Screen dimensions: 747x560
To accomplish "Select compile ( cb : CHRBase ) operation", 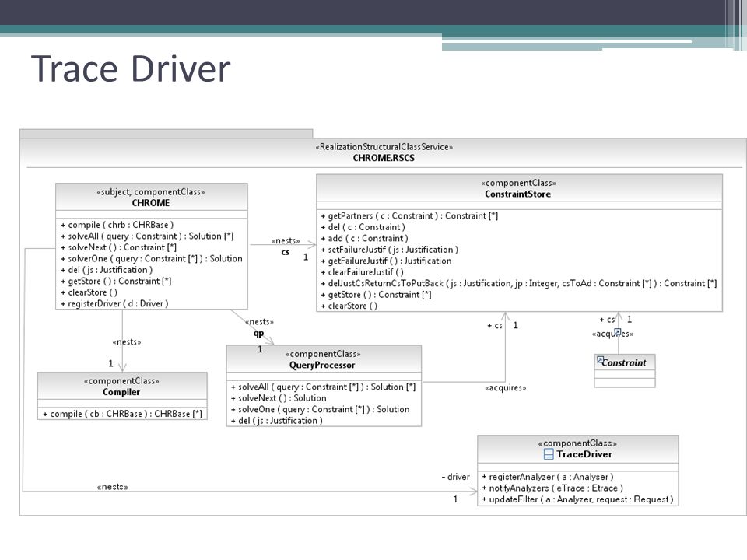I will tap(122, 414).
